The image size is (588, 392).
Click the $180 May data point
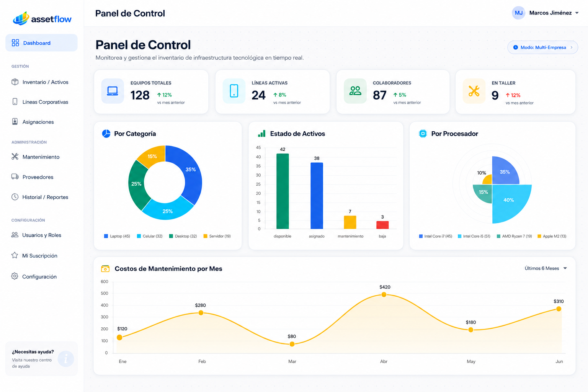471,330
